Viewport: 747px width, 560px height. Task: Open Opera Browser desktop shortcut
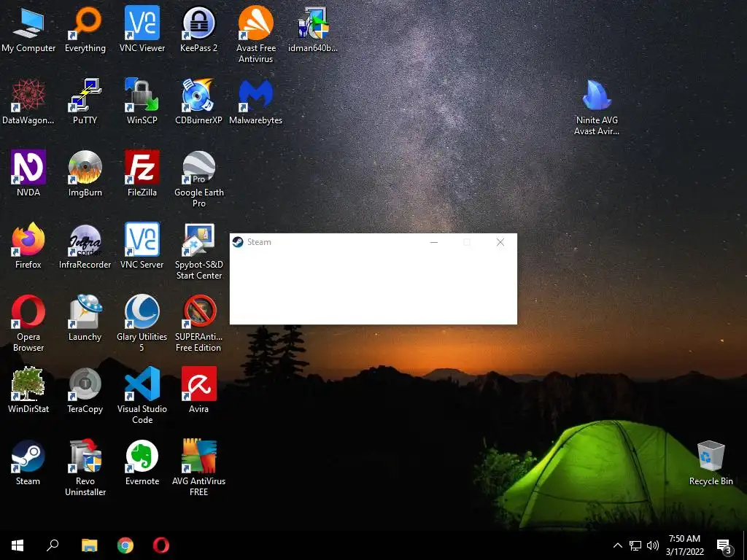[28, 323]
